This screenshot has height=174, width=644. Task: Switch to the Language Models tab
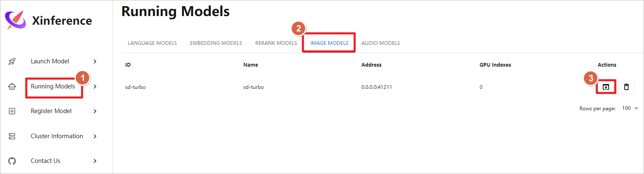click(x=152, y=43)
